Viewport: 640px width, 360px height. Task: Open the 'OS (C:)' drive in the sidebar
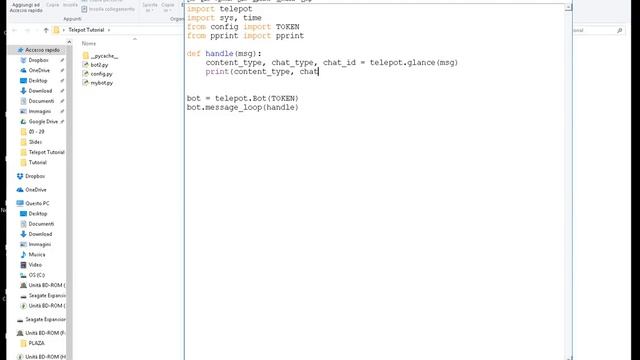click(33, 275)
